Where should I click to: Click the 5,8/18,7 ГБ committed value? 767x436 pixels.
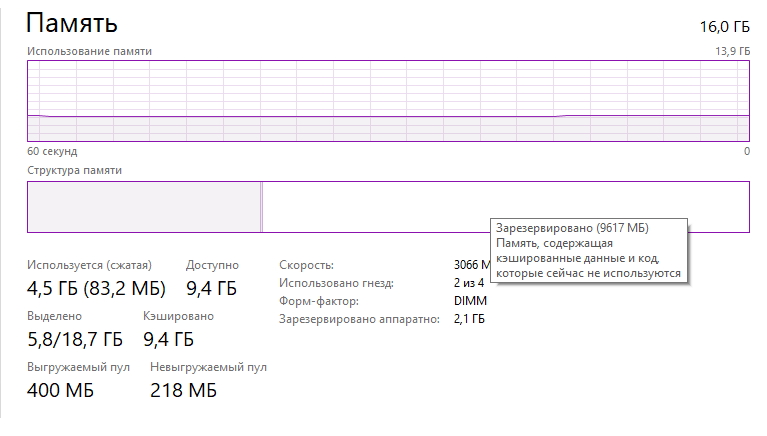pyautogui.click(x=75, y=339)
